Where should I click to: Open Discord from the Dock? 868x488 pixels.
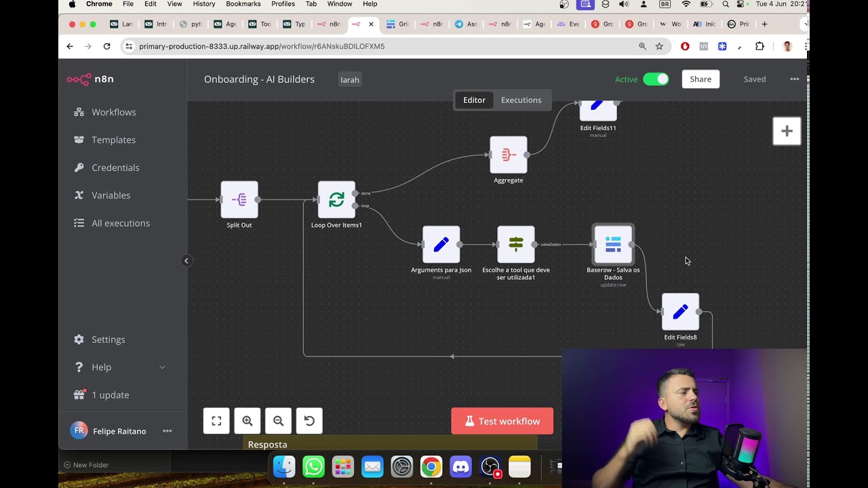[460, 467]
